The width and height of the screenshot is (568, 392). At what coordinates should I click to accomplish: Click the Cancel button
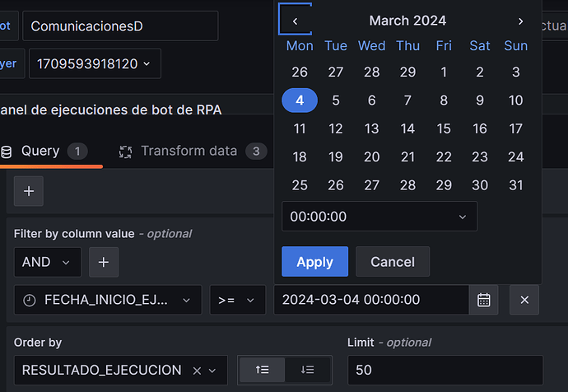point(392,262)
